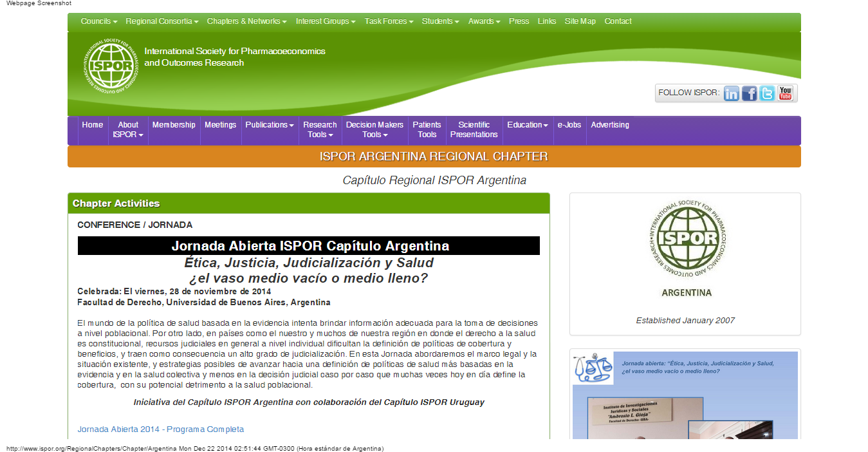Expand the Task Forces dropdown
The width and height of the screenshot is (868, 452).
(x=389, y=21)
